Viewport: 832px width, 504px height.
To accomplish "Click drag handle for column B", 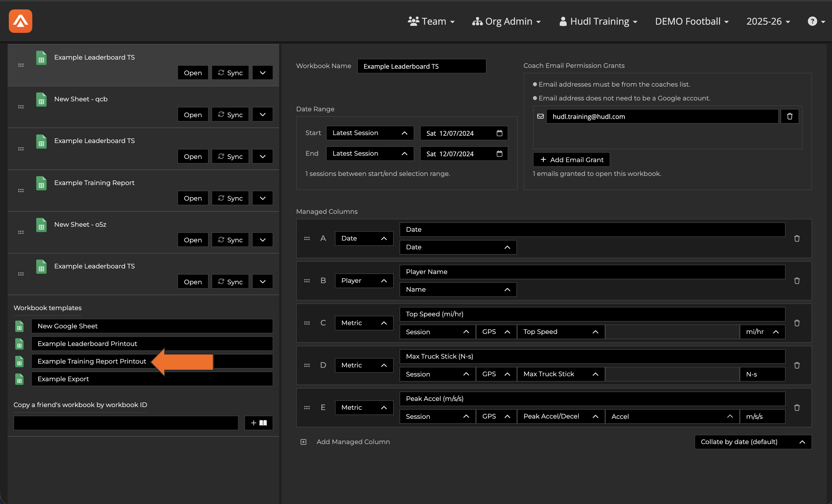I will pyautogui.click(x=307, y=280).
